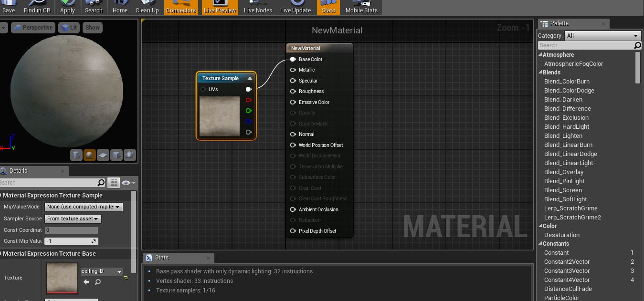Click the Details property matrix grid icon
This screenshot has height=301, width=644.
tap(114, 183)
